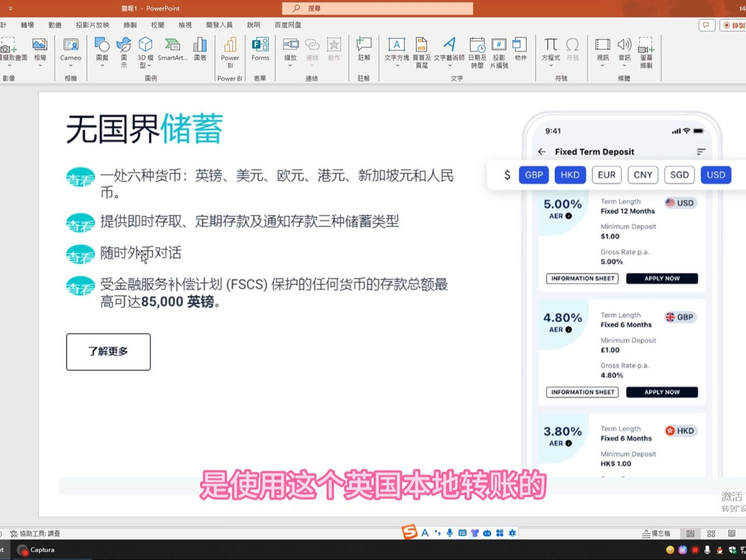Expand the 文字藝術師 dropdown arrow
This screenshot has height=560, width=746.
[449, 65]
